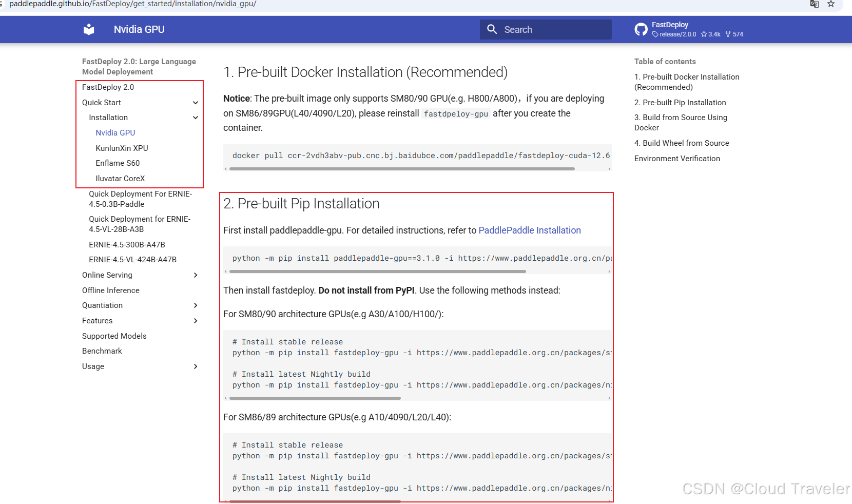This screenshot has height=504, width=852.
Task: Click Nvidia GPU header title text
Action: 139,29
